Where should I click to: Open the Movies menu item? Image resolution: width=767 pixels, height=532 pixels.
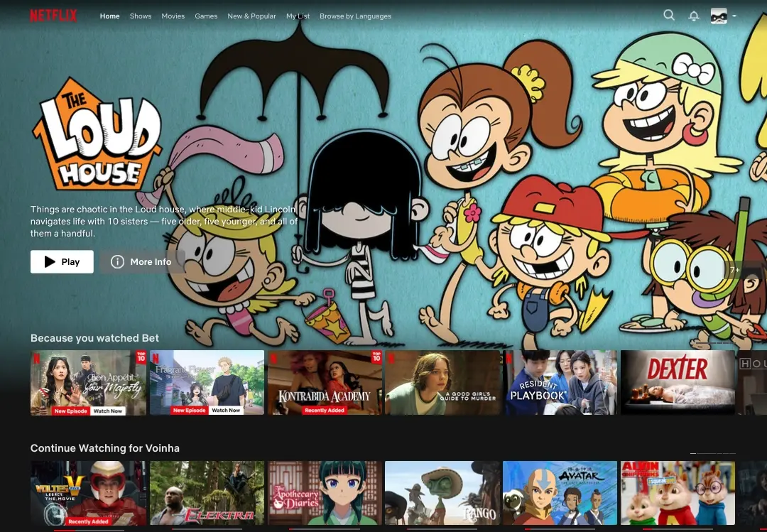click(x=173, y=16)
